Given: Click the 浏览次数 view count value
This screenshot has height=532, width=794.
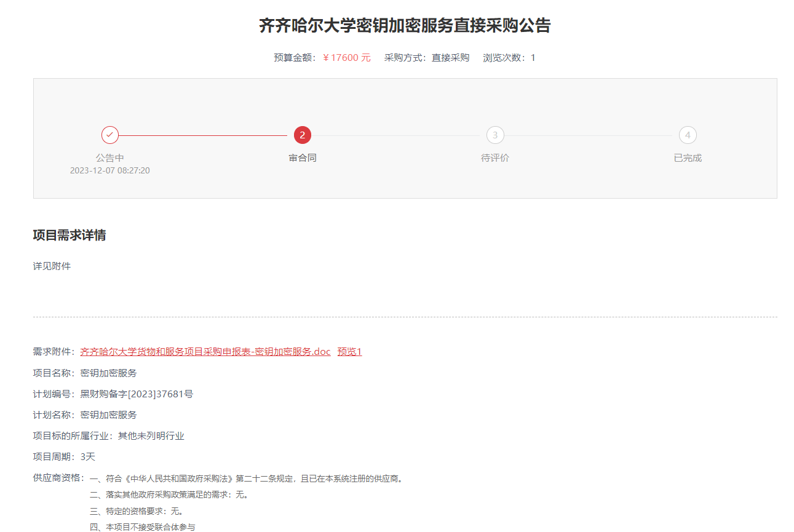Looking at the screenshot, I should point(533,57).
